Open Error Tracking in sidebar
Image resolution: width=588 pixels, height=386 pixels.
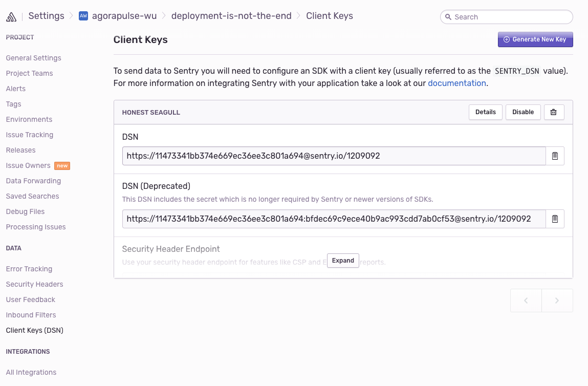coord(29,269)
